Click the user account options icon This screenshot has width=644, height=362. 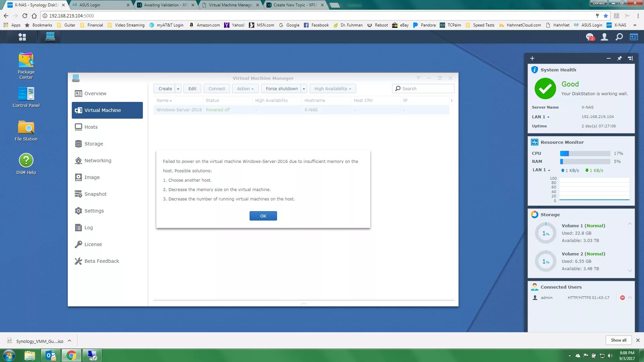pyautogui.click(x=604, y=37)
